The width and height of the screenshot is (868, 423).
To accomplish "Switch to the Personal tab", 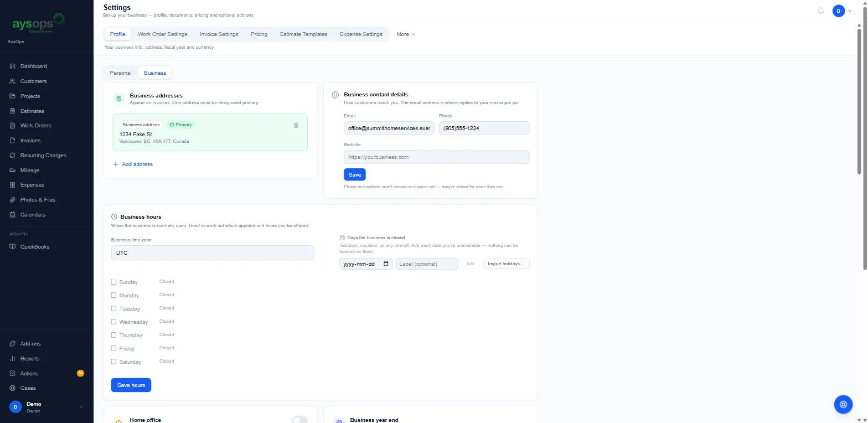I will click(121, 73).
